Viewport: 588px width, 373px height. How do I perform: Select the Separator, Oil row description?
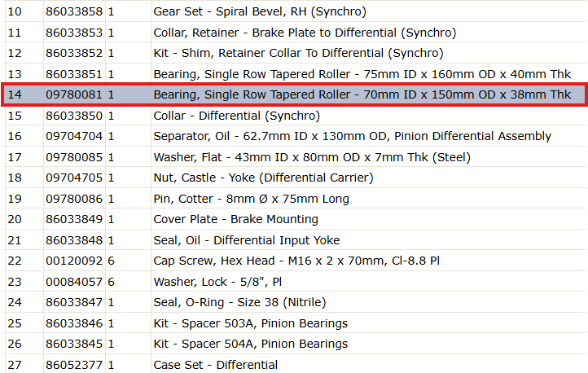tap(352, 136)
